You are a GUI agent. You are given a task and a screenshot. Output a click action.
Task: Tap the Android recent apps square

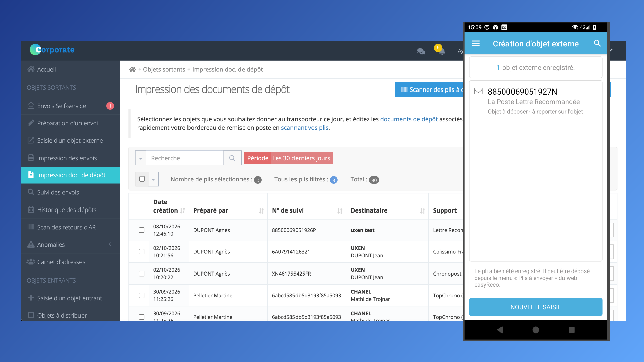point(572,330)
